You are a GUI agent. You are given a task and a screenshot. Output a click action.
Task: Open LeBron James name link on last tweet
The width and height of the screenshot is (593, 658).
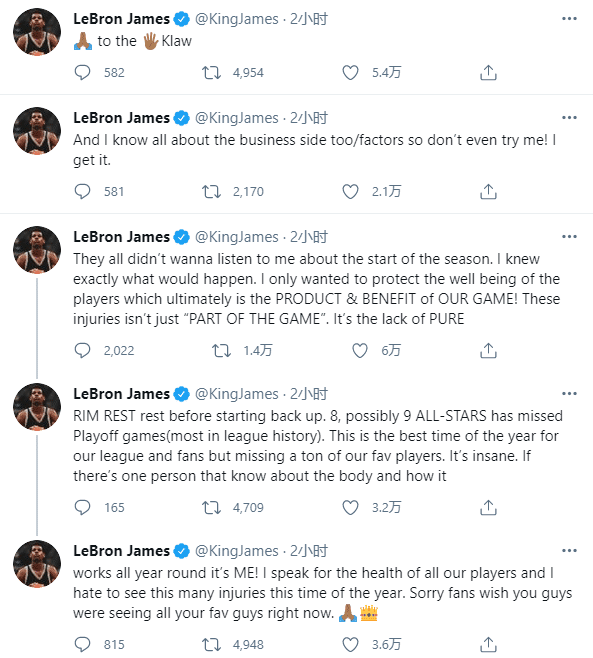point(121,551)
